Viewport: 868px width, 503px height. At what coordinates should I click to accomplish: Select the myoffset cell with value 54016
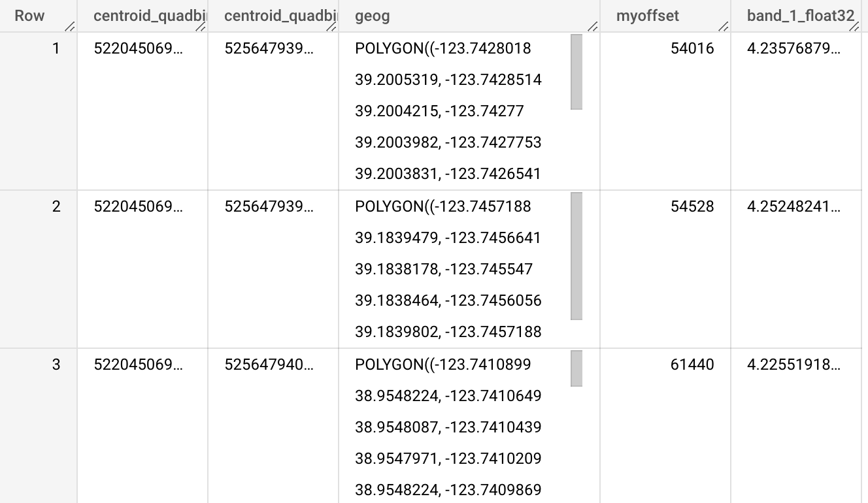692,48
